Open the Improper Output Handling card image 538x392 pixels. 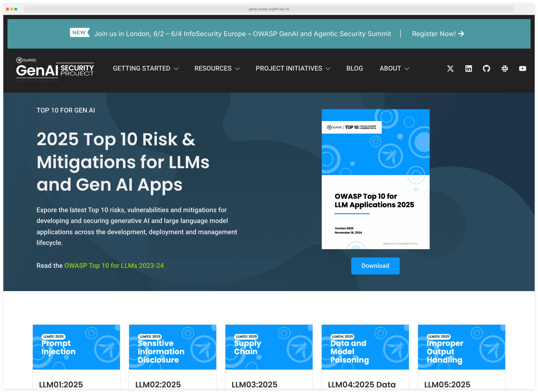(462, 347)
